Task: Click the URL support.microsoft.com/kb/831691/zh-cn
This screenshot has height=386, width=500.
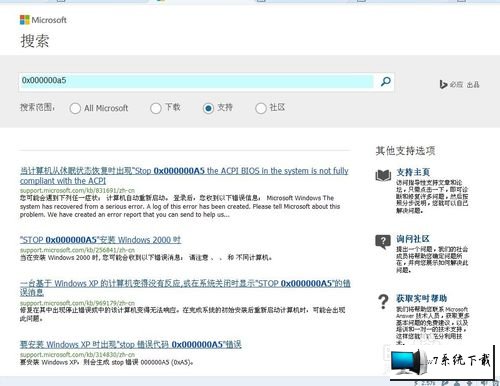Action: pyautogui.click(x=77, y=191)
